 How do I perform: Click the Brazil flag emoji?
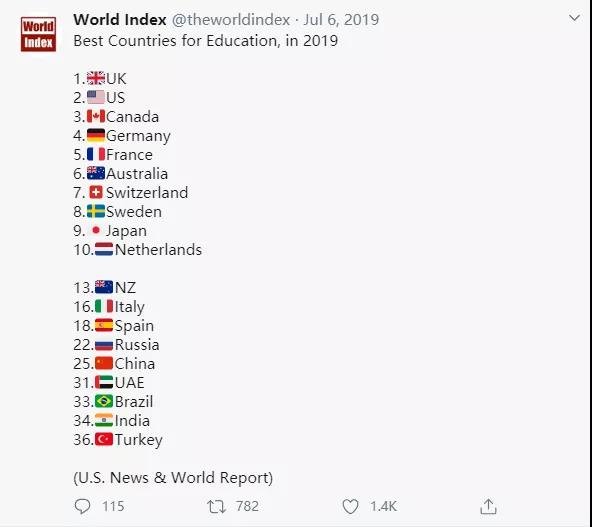click(104, 401)
